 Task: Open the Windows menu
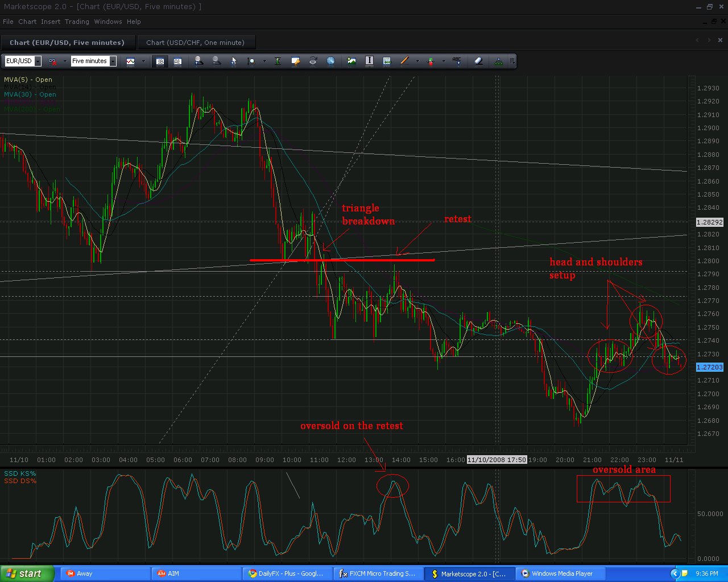(108, 22)
